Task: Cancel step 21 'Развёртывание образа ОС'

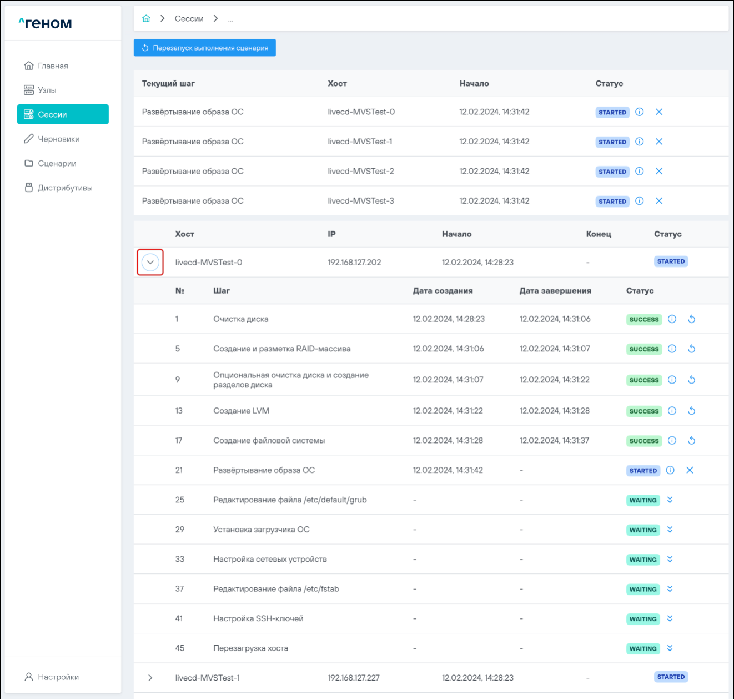Action: (690, 470)
